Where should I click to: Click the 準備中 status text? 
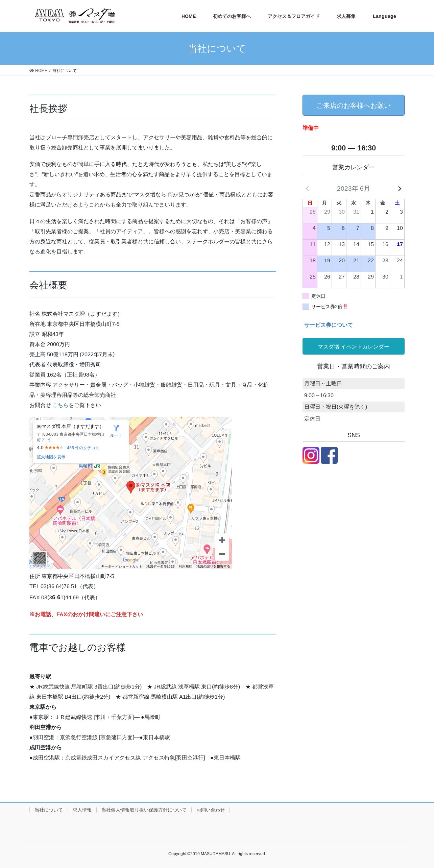coord(311,128)
